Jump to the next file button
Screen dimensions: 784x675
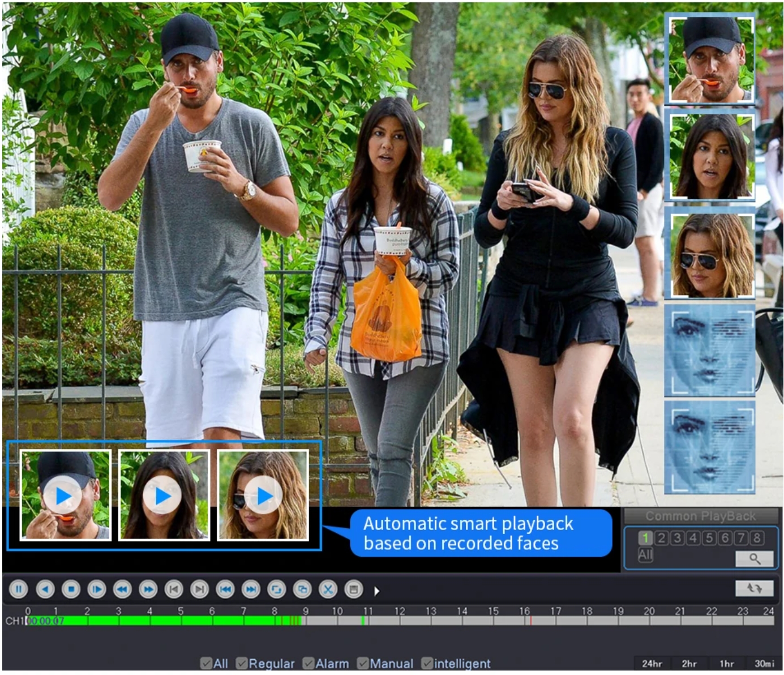251,589
